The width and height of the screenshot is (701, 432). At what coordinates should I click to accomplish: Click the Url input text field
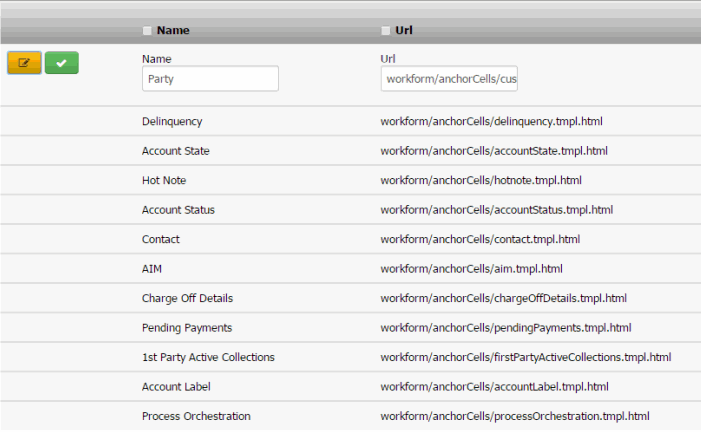point(449,79)
